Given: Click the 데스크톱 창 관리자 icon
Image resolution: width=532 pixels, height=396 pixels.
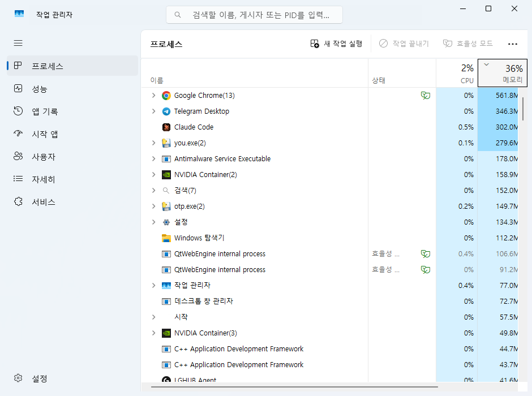Looking at the screenshot, I should coord(166,301).
